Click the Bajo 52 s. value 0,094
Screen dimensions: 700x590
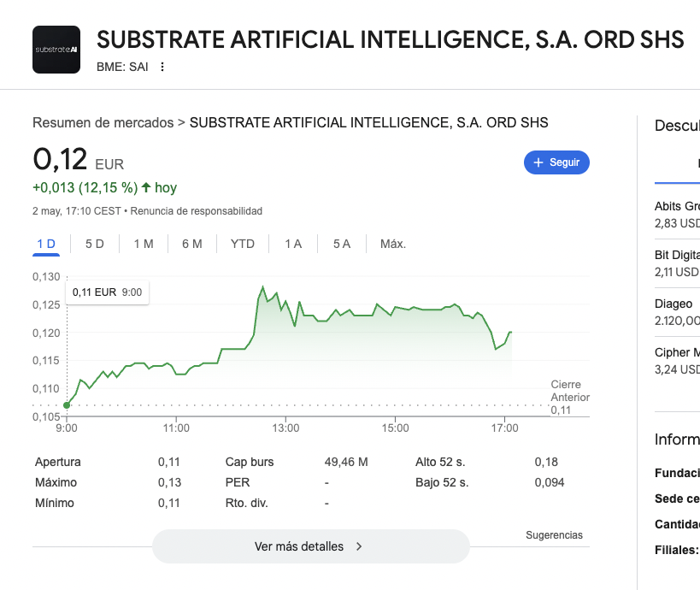(x=549, y=482)
